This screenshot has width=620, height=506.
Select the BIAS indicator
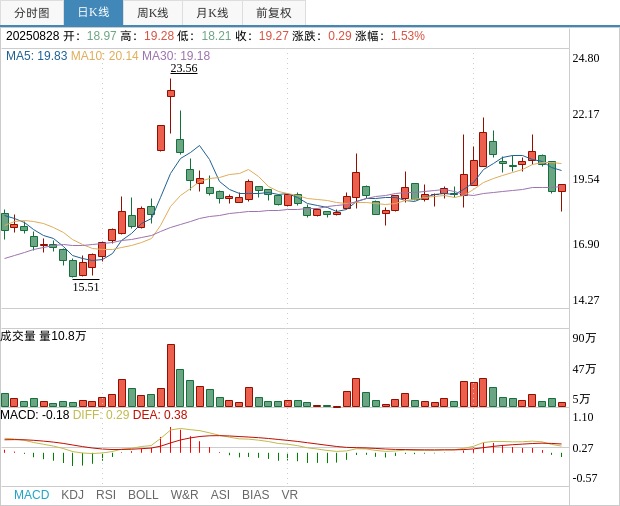(x=255, y=495)
